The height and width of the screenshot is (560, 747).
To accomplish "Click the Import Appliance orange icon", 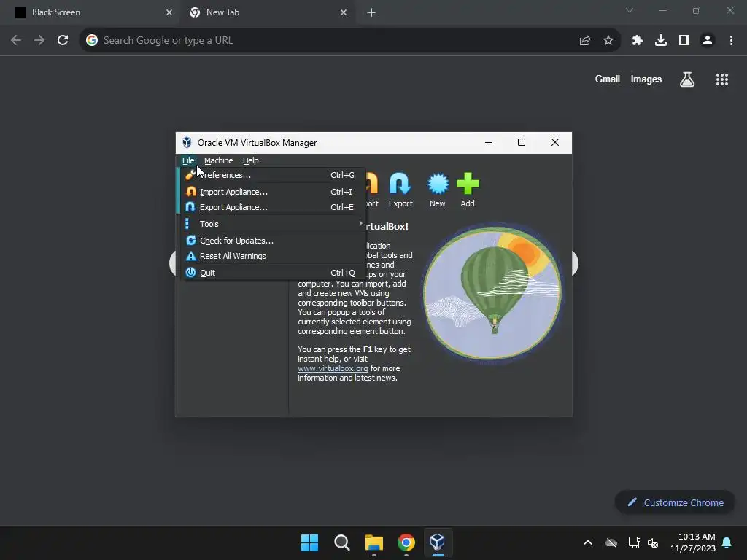I will [190, 192].
